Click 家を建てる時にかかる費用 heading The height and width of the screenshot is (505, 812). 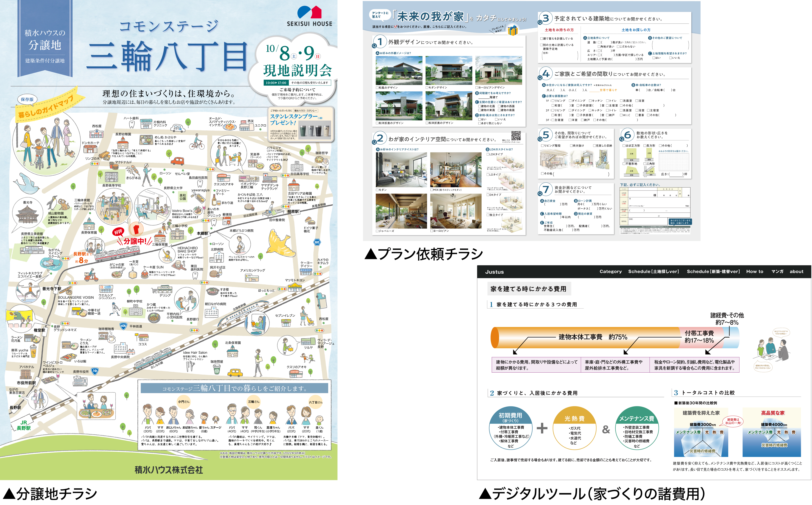pyautogui.click(x=528, y=289)
